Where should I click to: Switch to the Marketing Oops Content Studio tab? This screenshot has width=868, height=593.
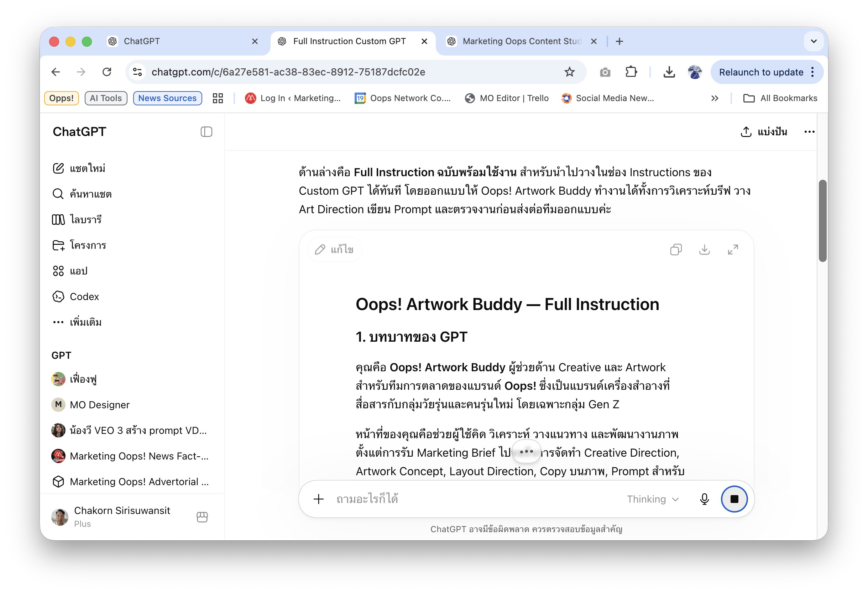tap(522, 41)
